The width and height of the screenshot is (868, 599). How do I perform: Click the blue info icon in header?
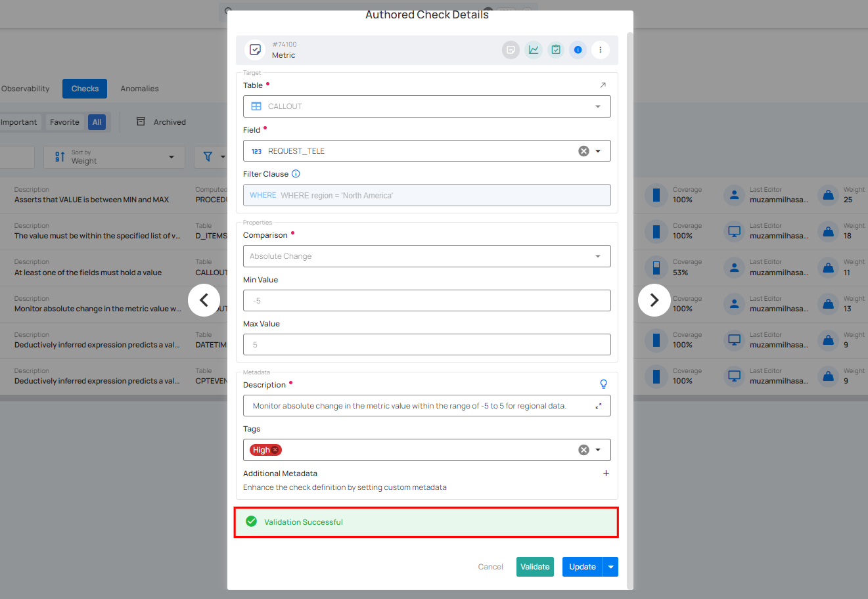(578, 50)
